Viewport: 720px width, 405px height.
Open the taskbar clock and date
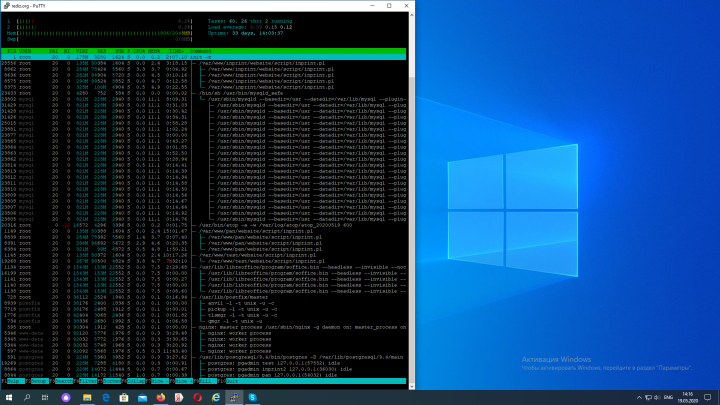coord(686,397)
